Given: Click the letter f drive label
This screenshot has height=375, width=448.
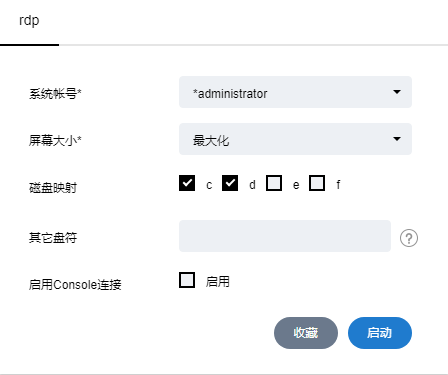Looking at the screenshot, I should click(x=338, y=184).
